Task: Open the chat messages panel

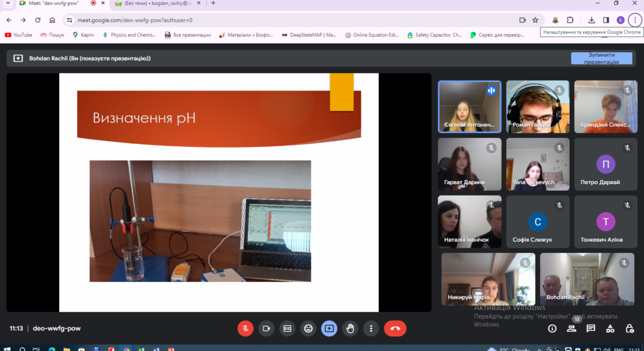Action: 591,329
